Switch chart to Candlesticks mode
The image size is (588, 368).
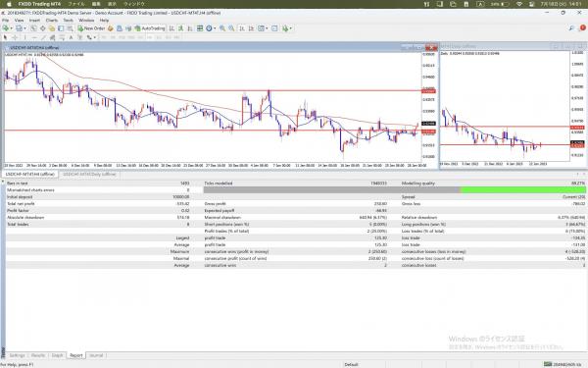(x=180, y=28)
